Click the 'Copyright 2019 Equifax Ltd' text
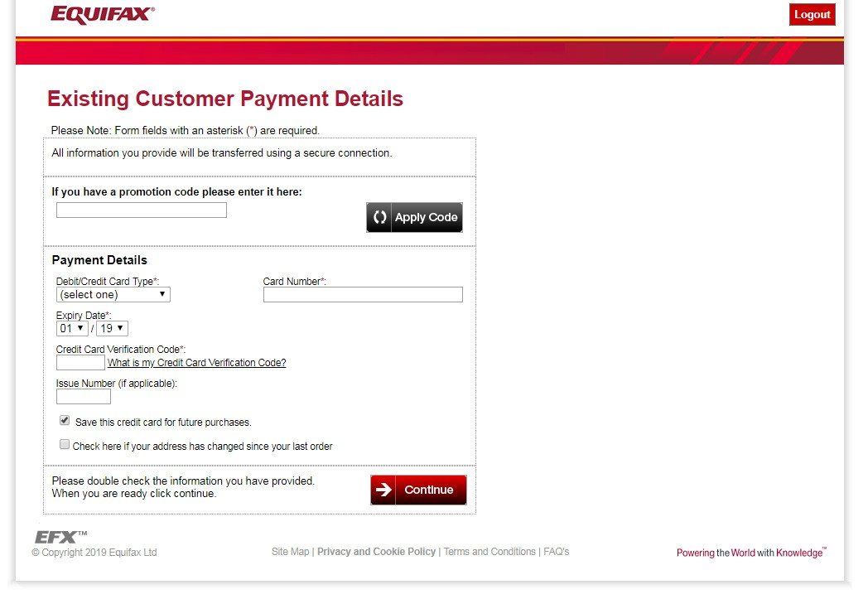 click(x=94, y=553)
